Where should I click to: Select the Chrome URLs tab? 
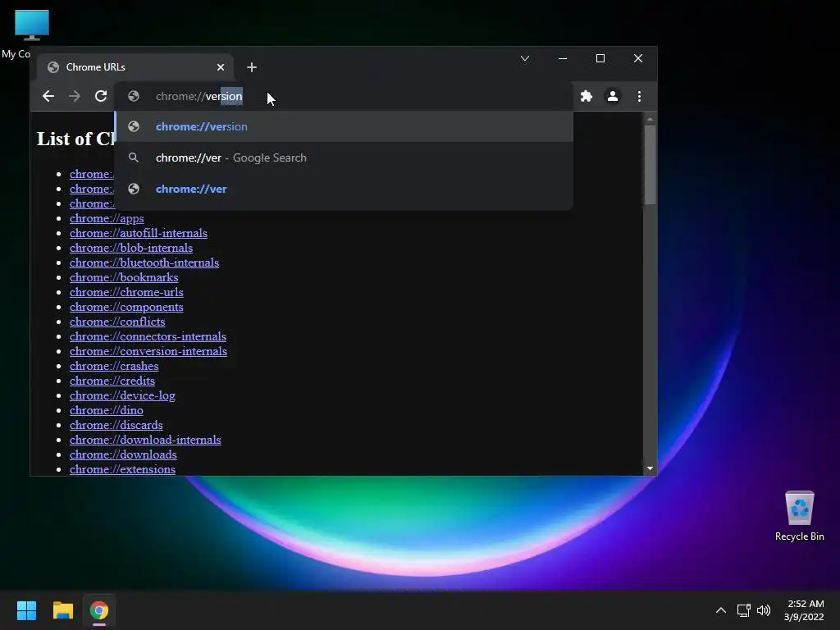[135, 67]
